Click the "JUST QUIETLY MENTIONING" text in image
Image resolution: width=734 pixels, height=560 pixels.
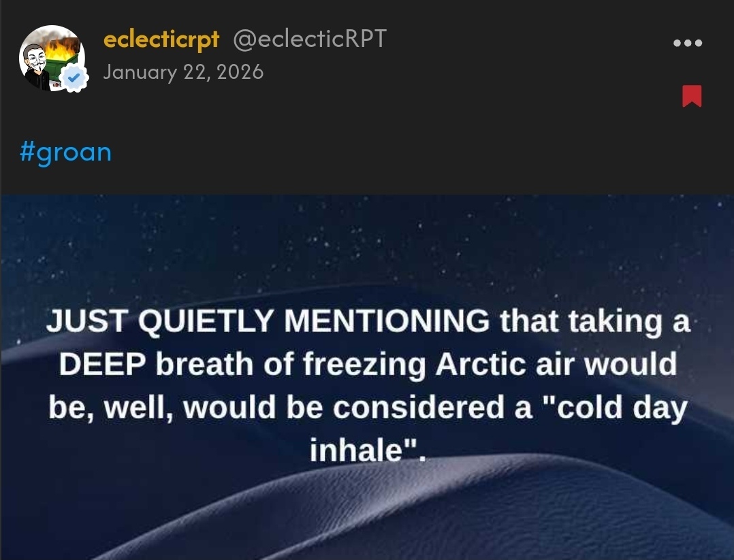[268, 322]
